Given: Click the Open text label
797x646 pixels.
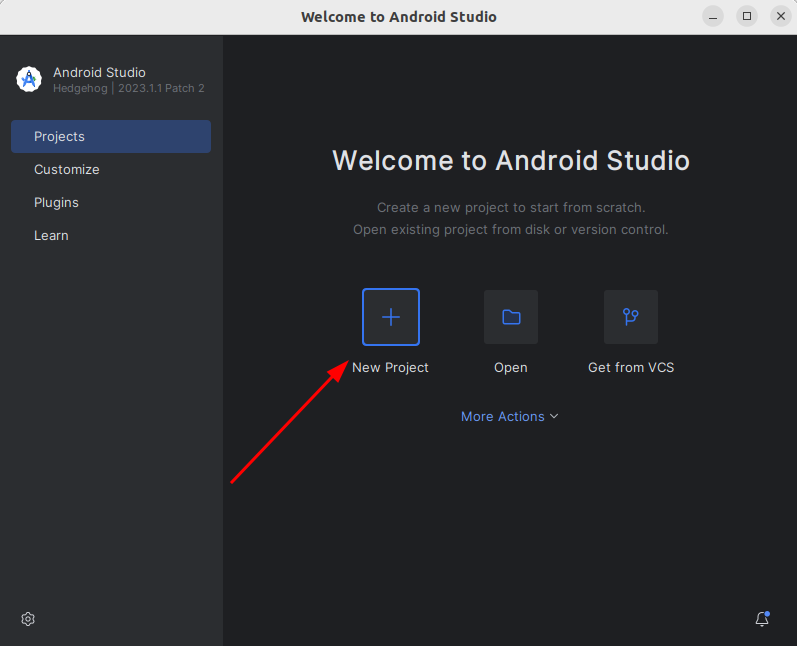Looking at the screenshot, I should tap(511, 367).
